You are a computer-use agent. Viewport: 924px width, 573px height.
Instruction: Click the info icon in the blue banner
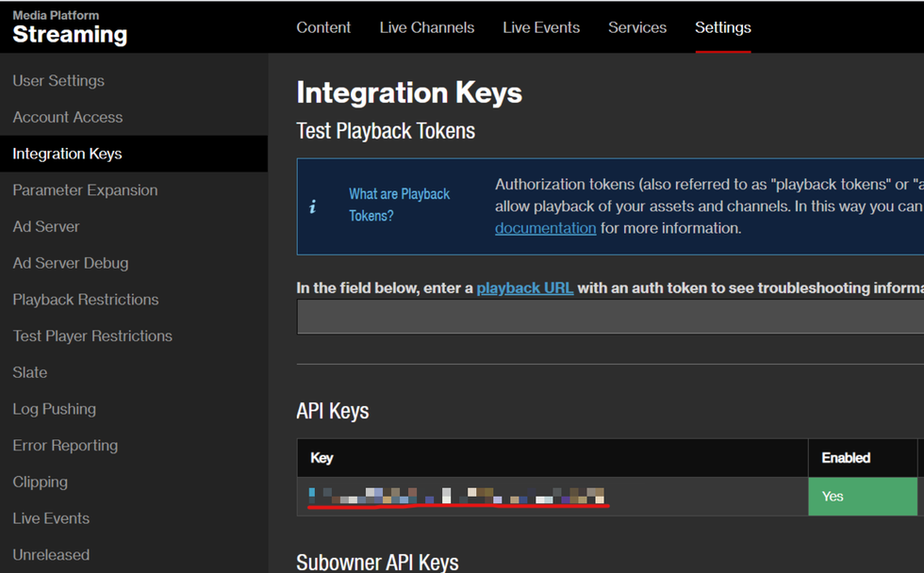coord(313,206)
